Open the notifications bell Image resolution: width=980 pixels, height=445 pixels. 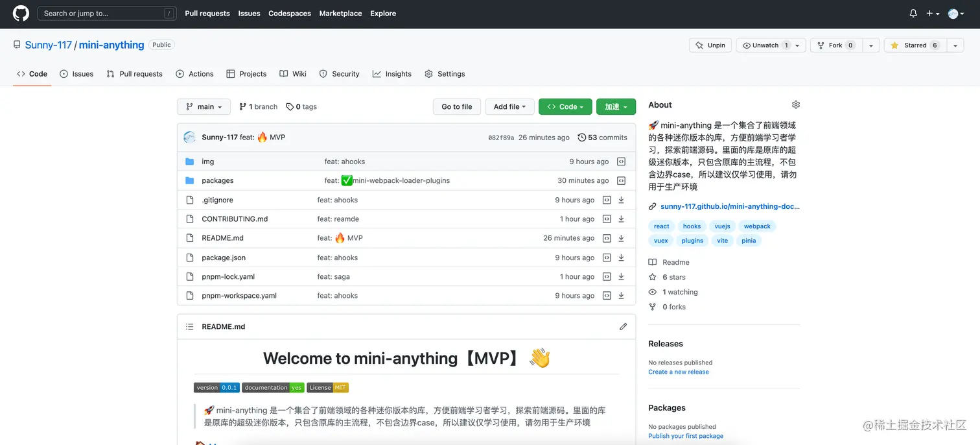pyautogui.click(x=913, y=13)
